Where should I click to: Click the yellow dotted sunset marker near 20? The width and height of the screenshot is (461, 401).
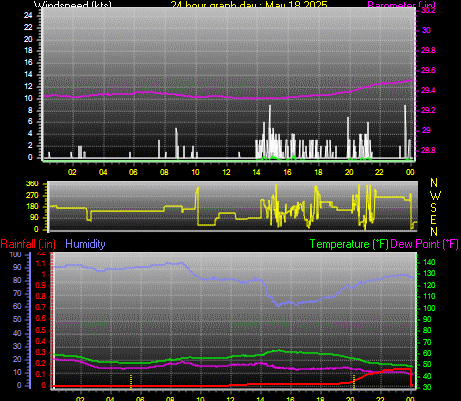354,382
